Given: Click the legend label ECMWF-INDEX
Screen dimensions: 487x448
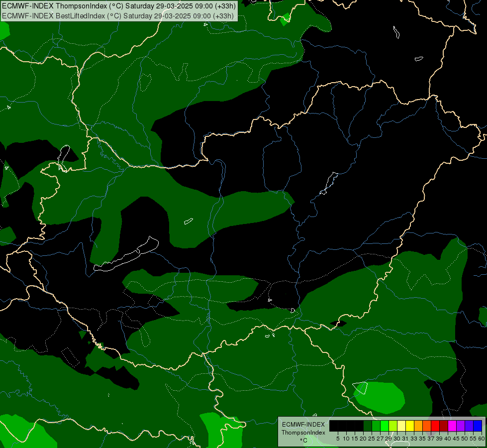Looking at the screenshot, I should (x=303, y=425).
